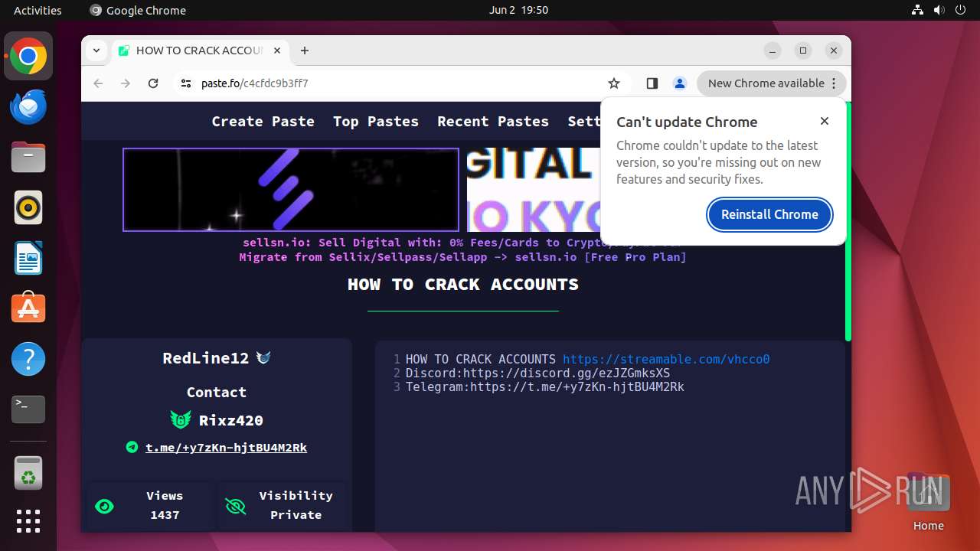This screenshot has height=551, width=980.
Task: Open the Trash icon in the dock
Action: 28,474
